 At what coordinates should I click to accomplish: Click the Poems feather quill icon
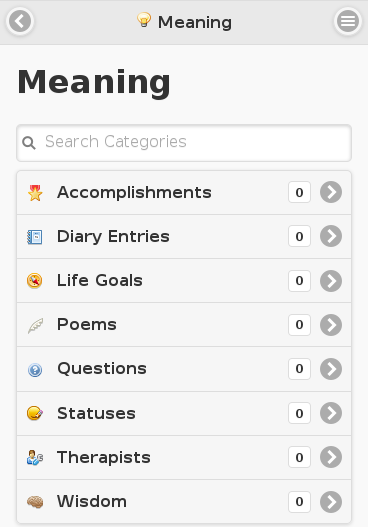point(35,326)
